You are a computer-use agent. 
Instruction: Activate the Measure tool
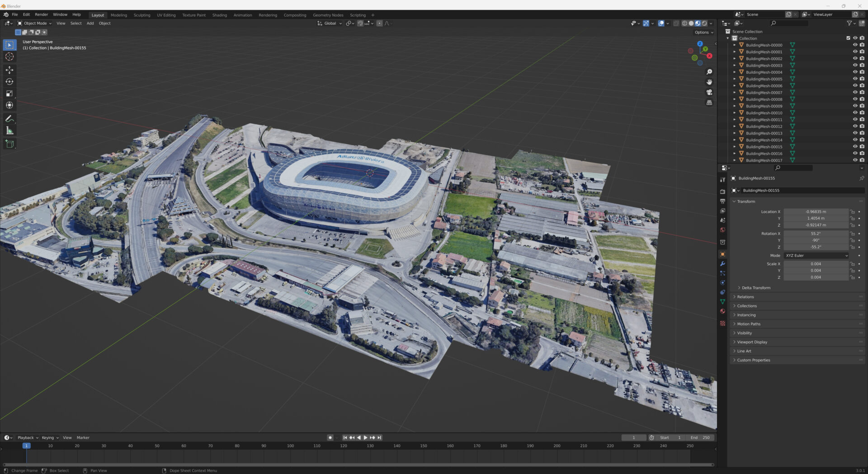point(9,130)
